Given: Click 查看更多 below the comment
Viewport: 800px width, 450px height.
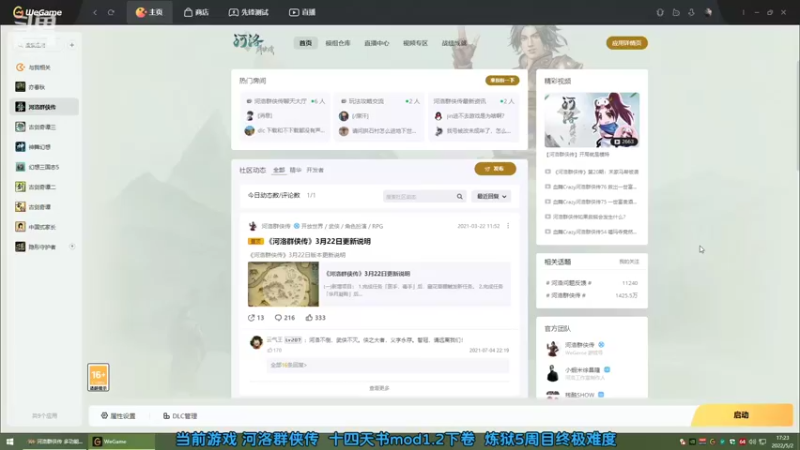Looking at the screenshot, I should pyautogui.click(x=379, y=388).
